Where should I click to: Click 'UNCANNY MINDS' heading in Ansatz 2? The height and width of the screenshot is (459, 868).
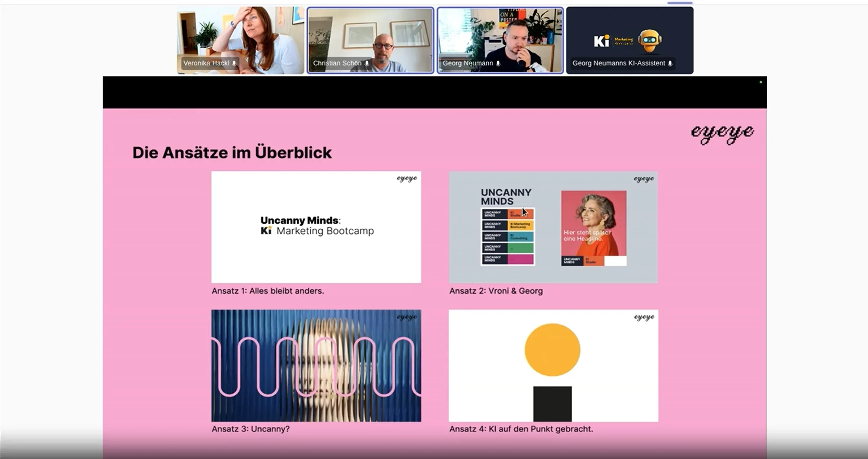(506, 197)
